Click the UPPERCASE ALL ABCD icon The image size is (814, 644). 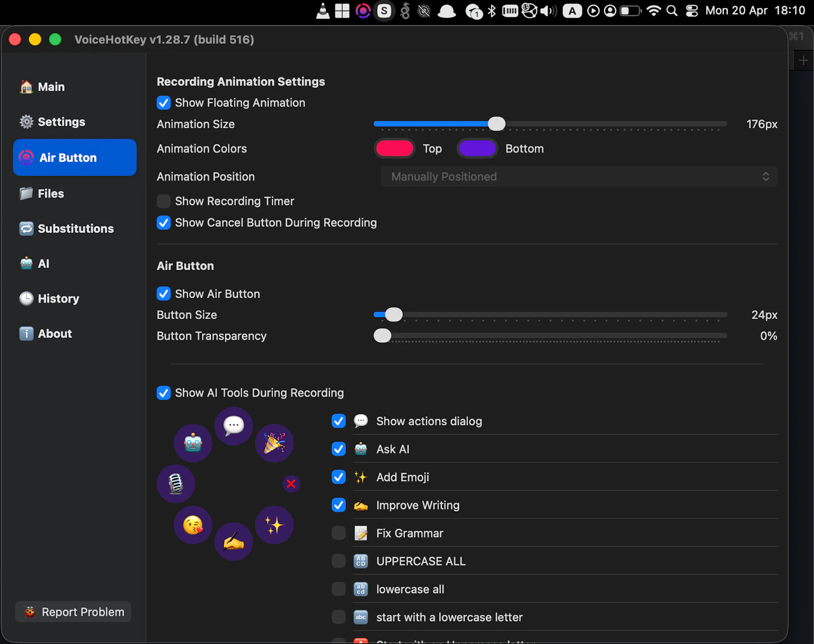[361, 561]
